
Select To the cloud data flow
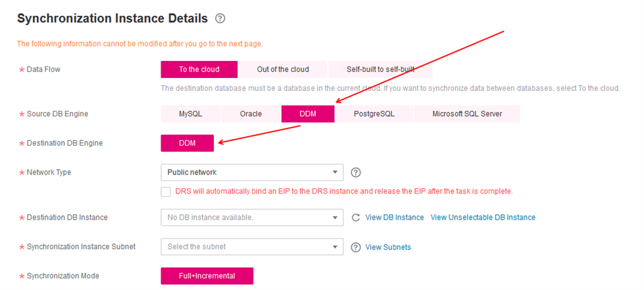coord(199,69)
